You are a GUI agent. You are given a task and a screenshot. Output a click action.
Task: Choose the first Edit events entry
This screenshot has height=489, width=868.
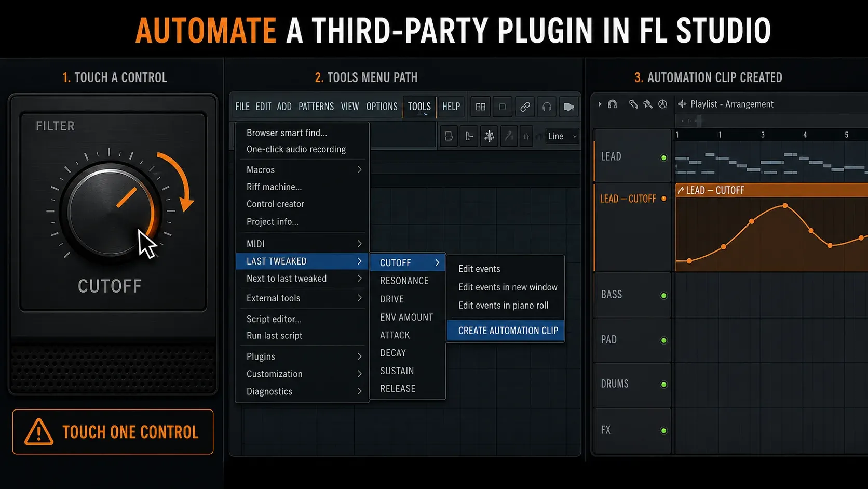(506, 269)
